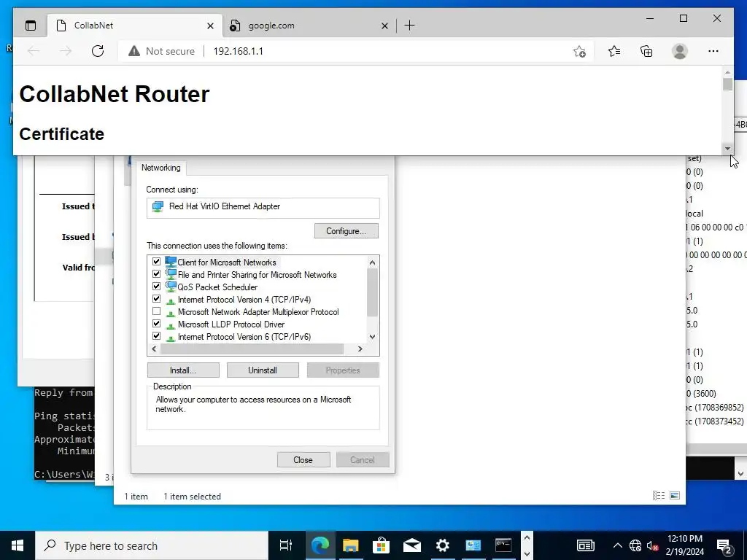The height and width of the screenshot is (560, 747).
Task: Switch to the CollabNet tab
Action: [x=135, y=26]
